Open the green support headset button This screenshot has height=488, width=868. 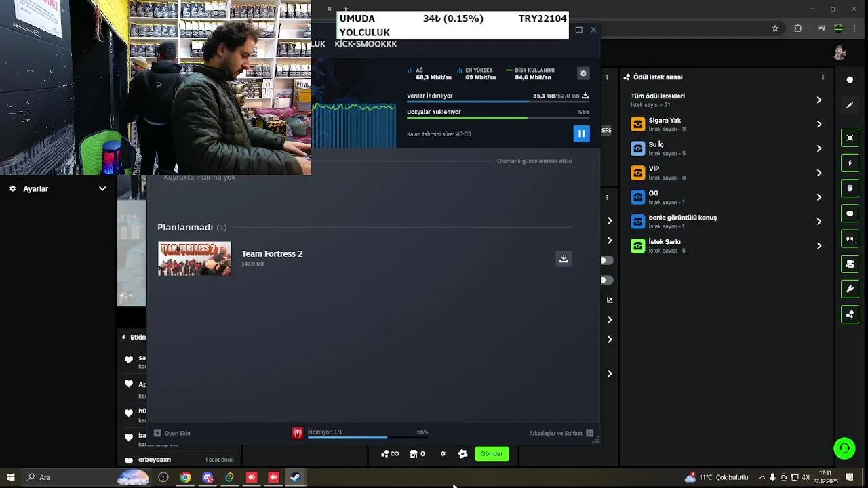[x=844, y=448]
